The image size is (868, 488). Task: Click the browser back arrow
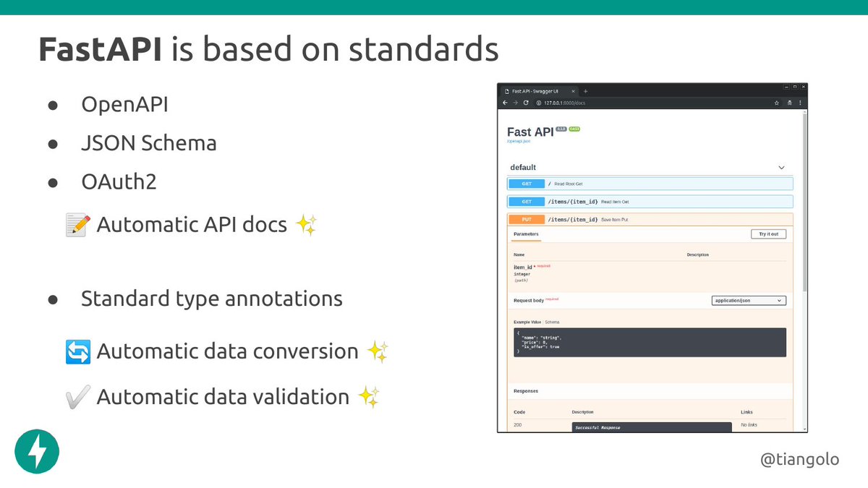click(505, 103)
